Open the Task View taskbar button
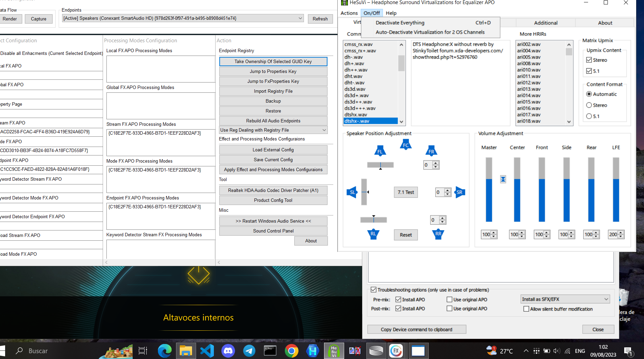 (x=143, y=351)
